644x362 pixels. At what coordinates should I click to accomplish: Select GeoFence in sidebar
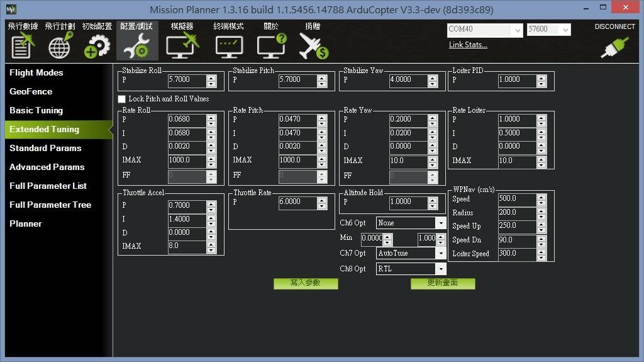pos(31,91)
